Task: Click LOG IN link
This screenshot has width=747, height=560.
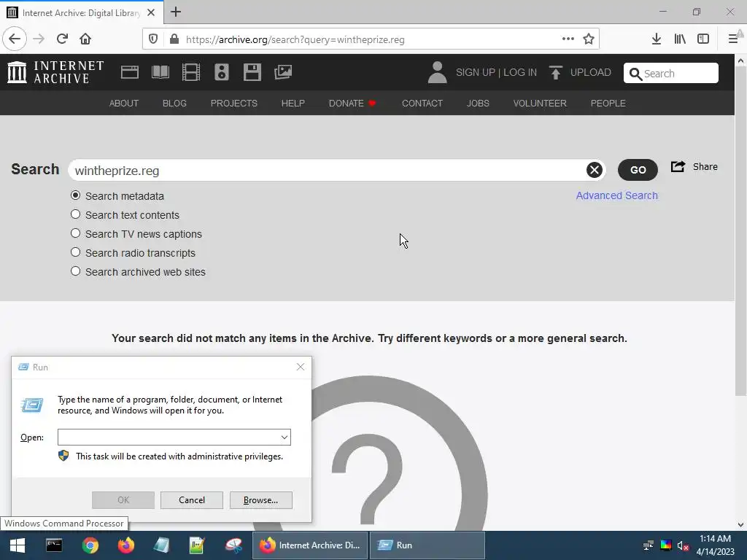Action: (519, 72)
